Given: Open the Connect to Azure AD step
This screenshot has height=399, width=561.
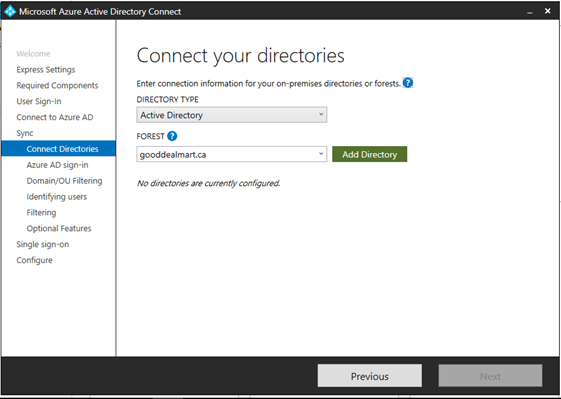Looking at the screenshot, I should tap(55, 117).
